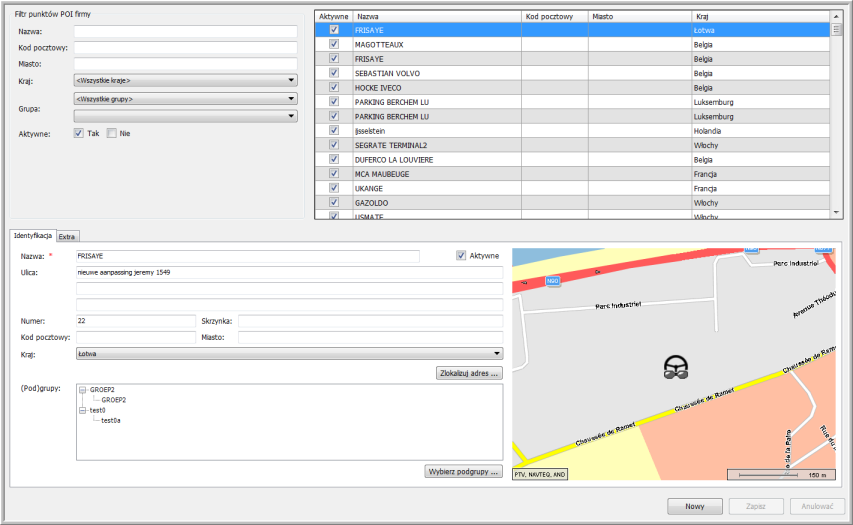This screenshot has height=525, width=853.
Task: Click the POI list scrollbar up arrow
Action: (x=836, y=16)
